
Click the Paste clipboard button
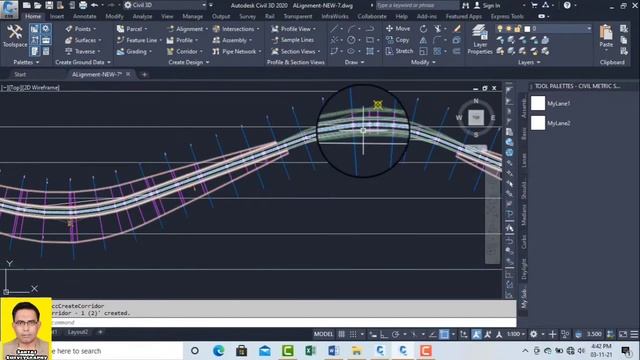(x=606, y=37)
